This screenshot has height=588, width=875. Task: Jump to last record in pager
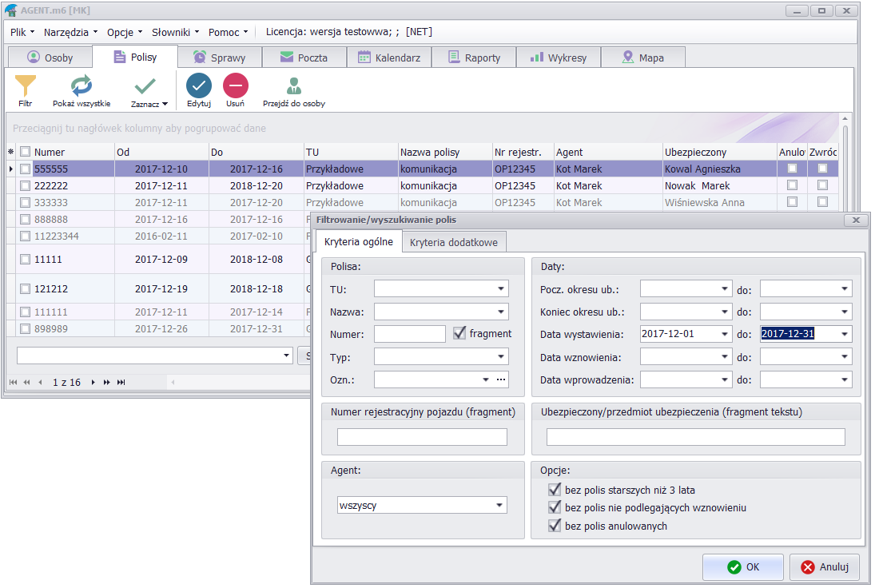pos(121,382)
